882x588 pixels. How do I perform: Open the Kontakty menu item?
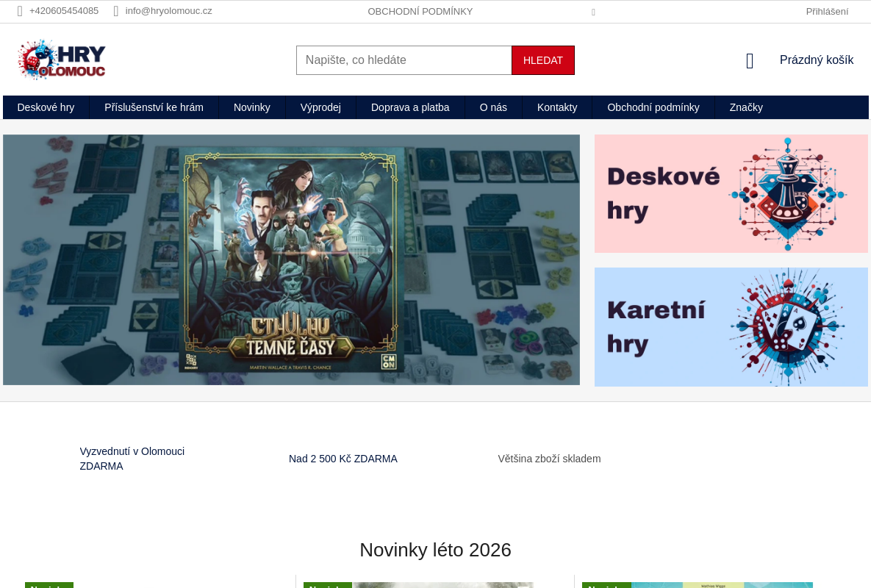point(557,107)
